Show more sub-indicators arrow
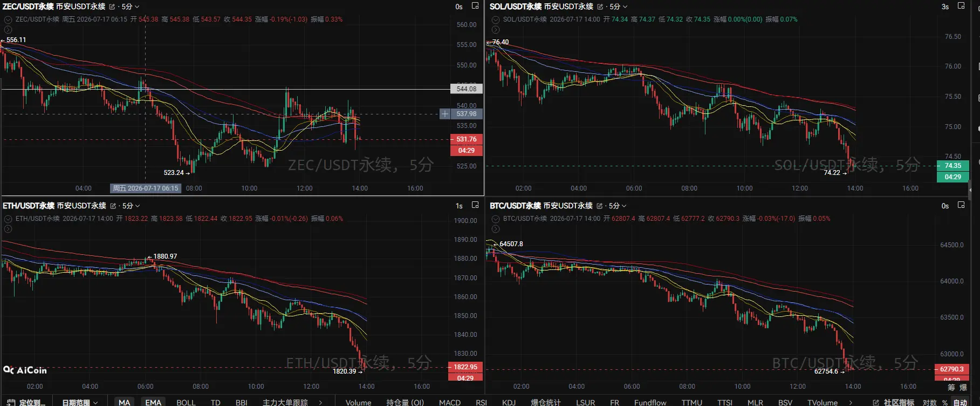Image resolution: width=980 pixels, height=406 pixels. pos(851,402)
